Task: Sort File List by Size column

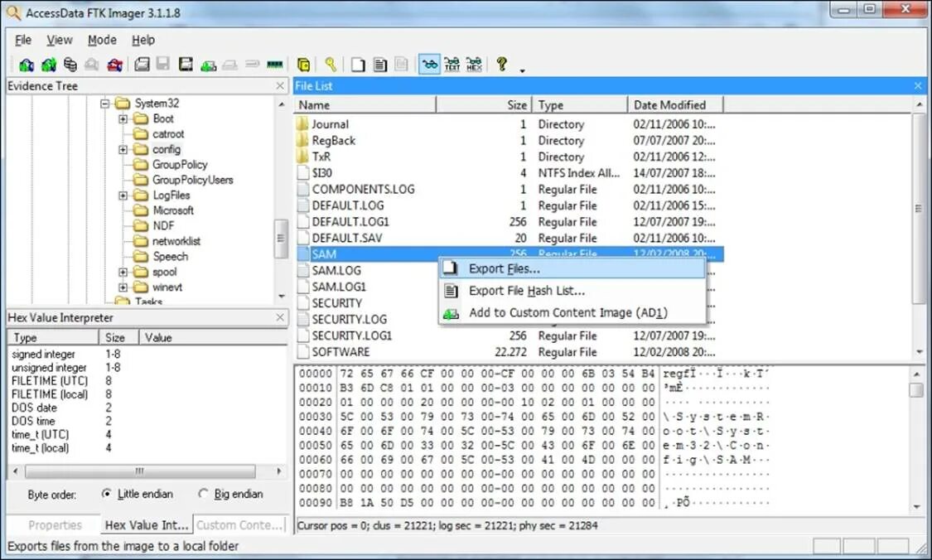Action: tap(484, 104)
